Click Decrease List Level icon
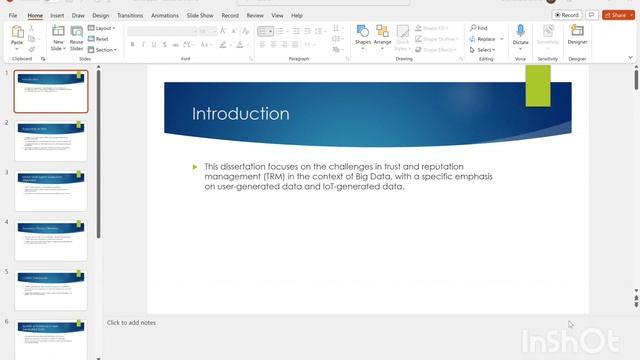This screenshot has width=640, height=360. 296,31
